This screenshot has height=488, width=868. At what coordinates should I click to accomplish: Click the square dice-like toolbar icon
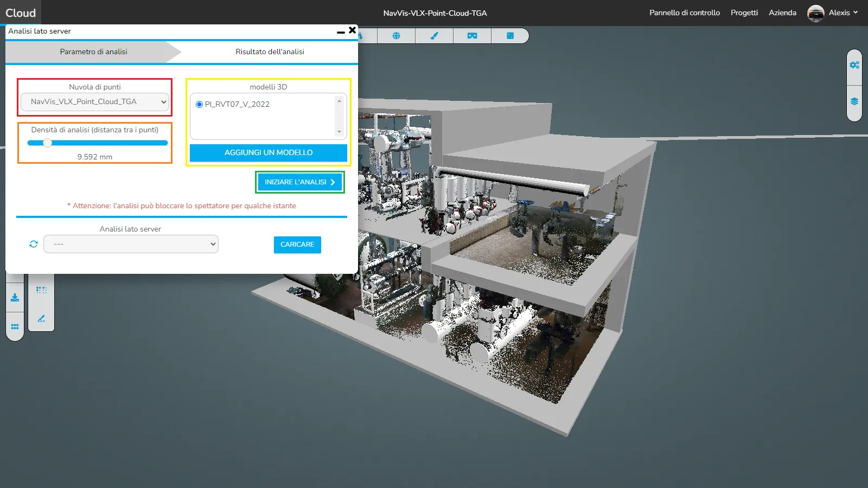tap(510, 36)
